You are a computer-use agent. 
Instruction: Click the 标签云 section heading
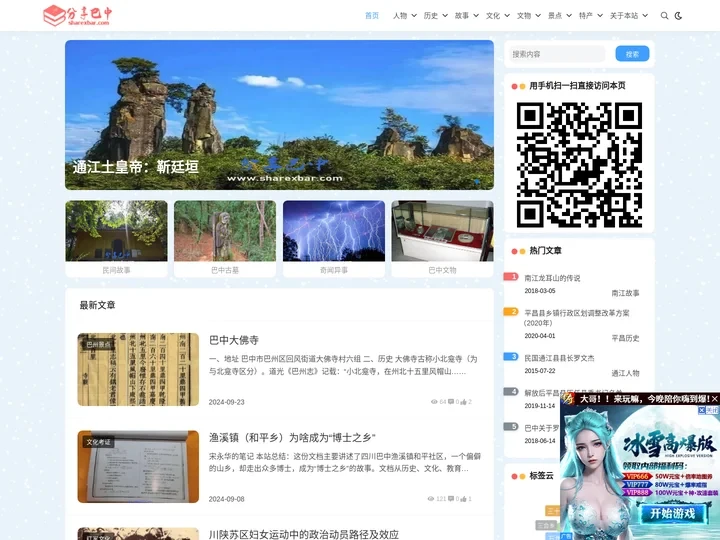pos(541,476)
